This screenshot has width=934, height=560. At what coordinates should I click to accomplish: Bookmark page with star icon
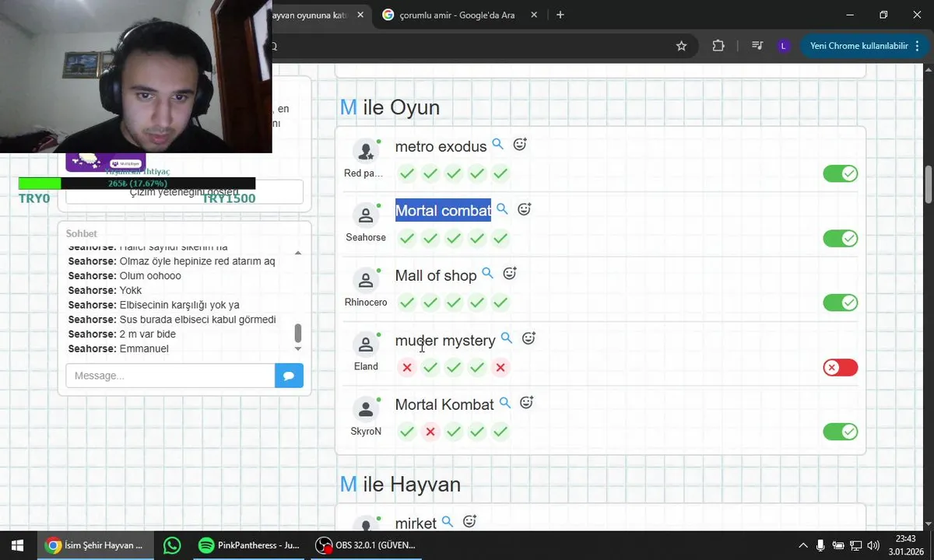[682, 46]
